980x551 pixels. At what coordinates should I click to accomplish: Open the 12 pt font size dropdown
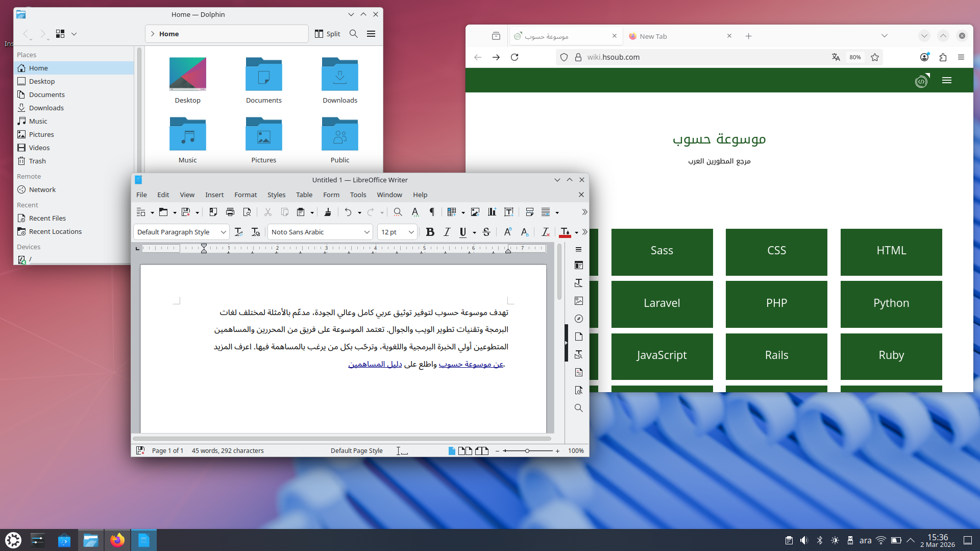[411, 232]
